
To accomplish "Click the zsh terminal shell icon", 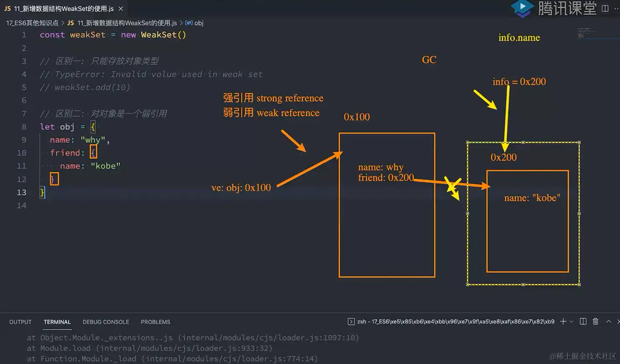I will (x=351, y=322).
